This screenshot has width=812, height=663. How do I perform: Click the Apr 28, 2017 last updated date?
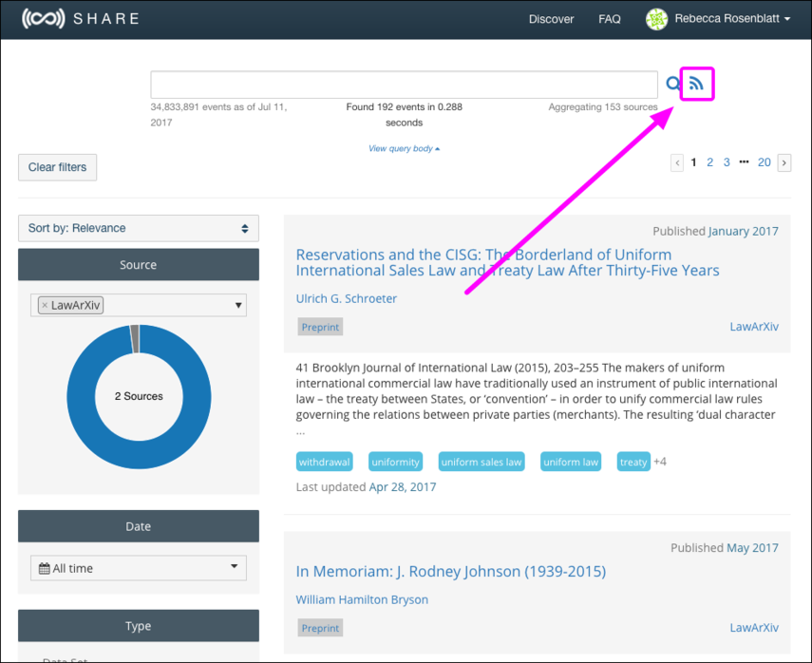(x=403, y=487)
